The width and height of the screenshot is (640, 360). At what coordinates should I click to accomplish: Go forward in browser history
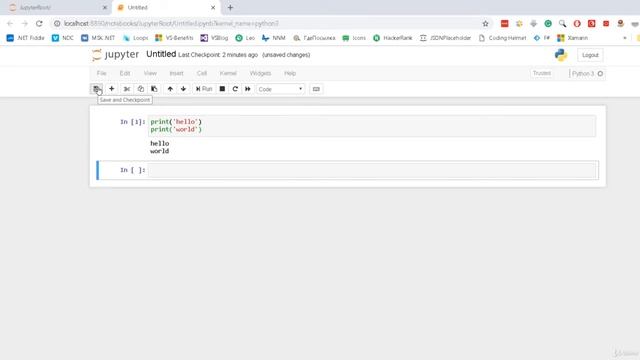pyautogui.click(x=24, y=24)
